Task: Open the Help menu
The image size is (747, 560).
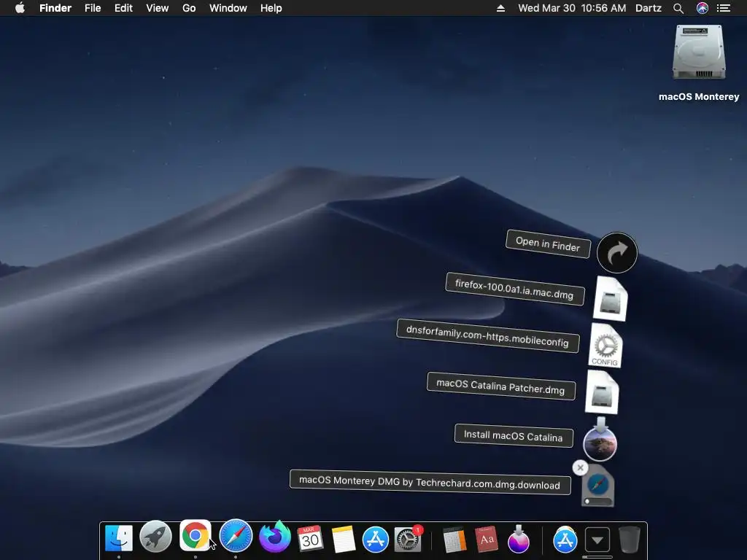Action: click(x=271, y=8)
